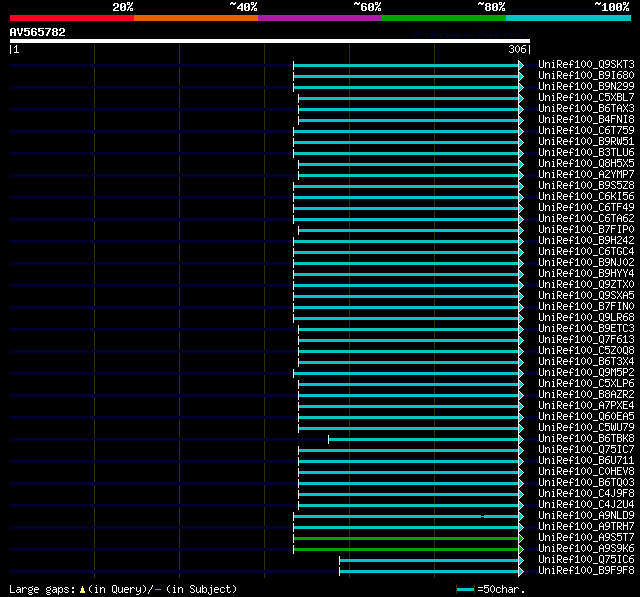Click the purple ~60% identity legend segment
Screen dimensions: 640x597
[320, 18]
